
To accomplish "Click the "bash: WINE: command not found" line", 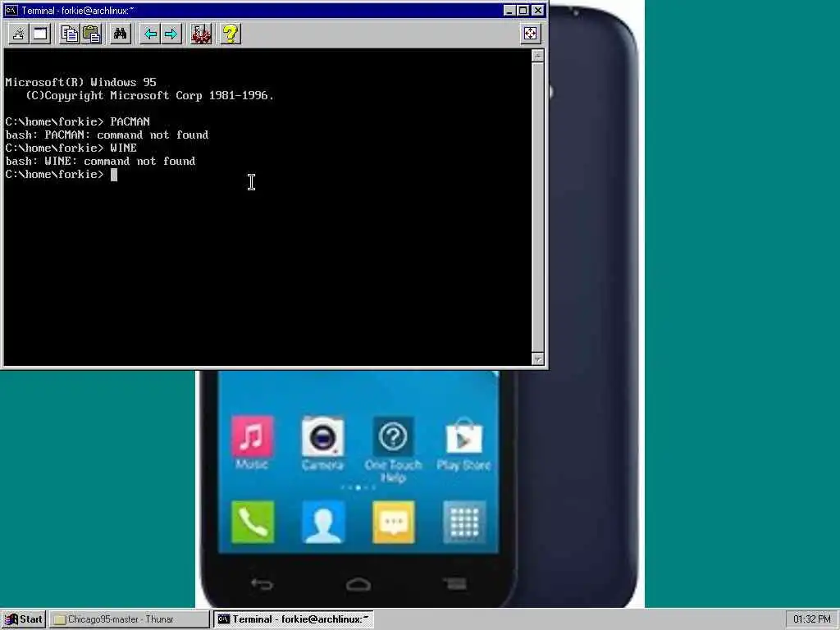I will coord(100,162).
